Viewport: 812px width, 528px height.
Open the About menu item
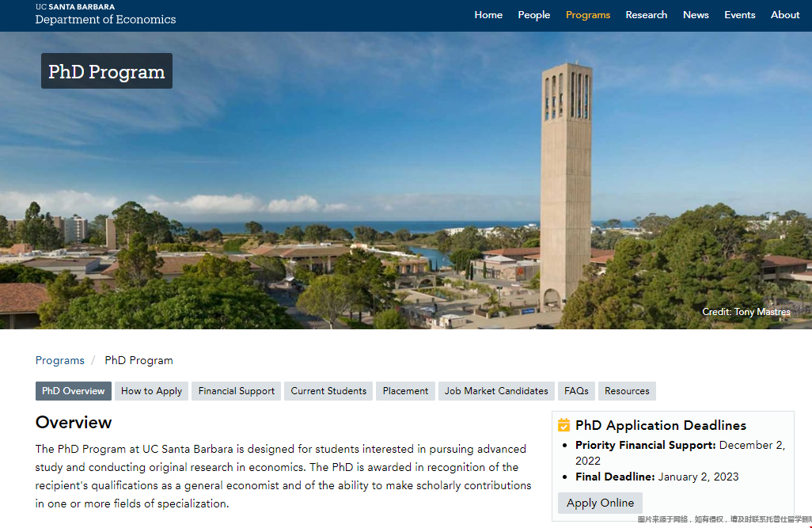point(785,15)
